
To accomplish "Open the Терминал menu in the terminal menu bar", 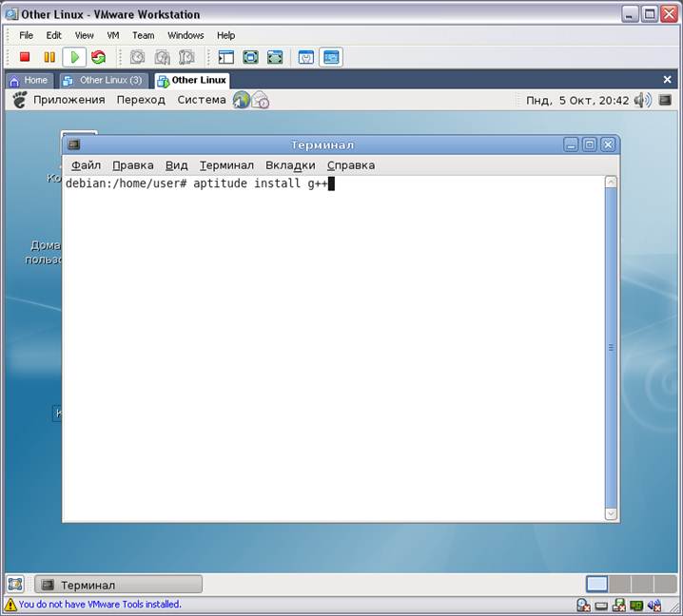I will tap(226, 165).
